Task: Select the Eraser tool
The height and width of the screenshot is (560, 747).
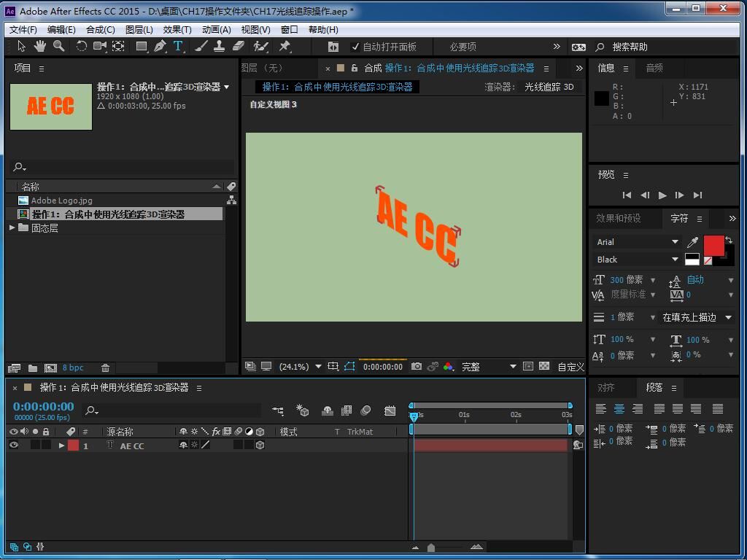Action: tap(239, 46)
